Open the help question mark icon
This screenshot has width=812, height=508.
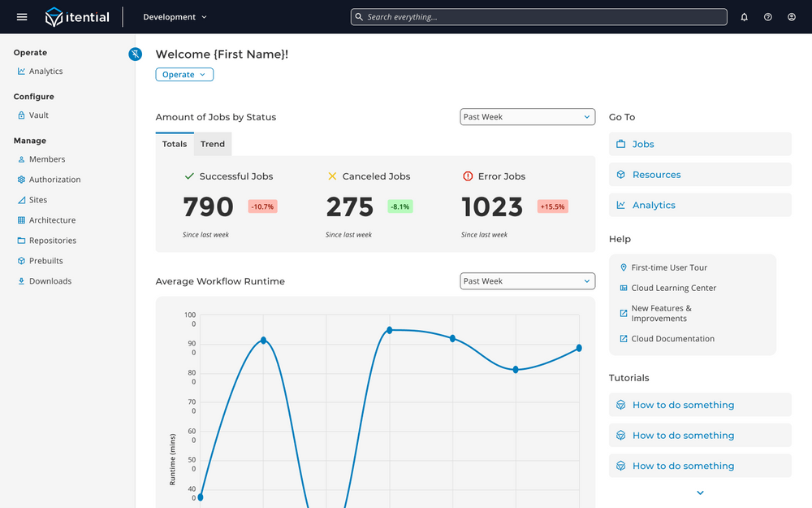(x=767, y=17)
